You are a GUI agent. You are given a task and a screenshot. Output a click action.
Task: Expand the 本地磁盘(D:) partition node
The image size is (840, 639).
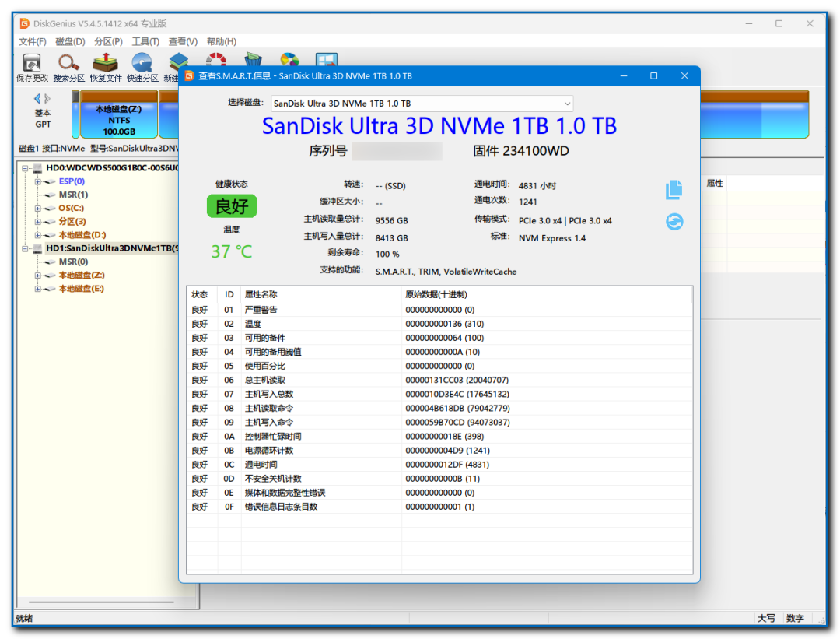pos(37,235)
